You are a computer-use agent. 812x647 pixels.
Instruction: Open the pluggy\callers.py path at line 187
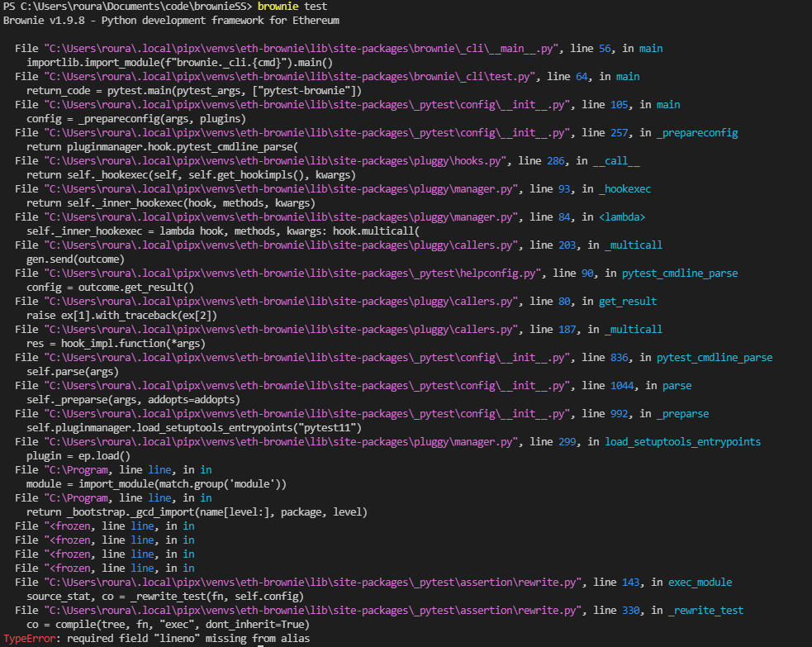click(x=281, y=329)
